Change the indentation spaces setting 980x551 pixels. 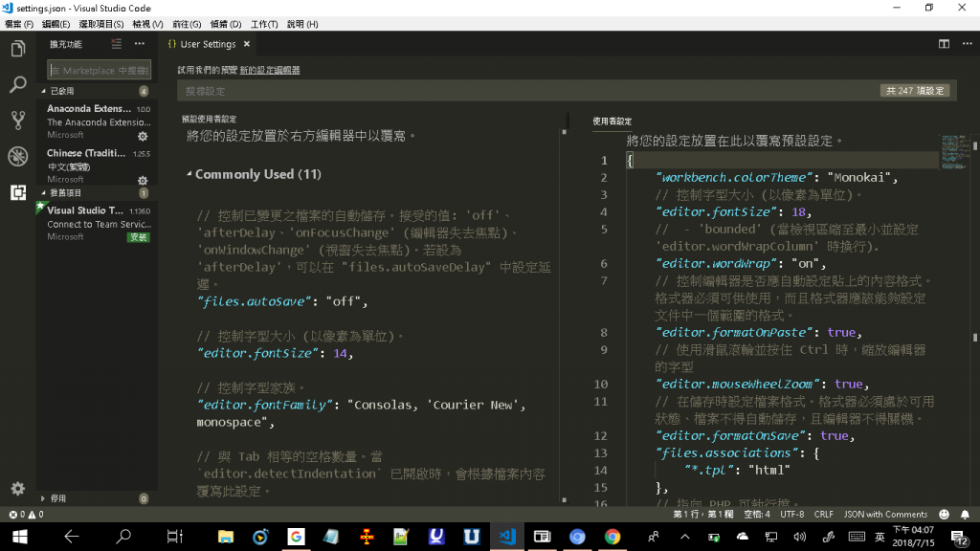(756, 514)
